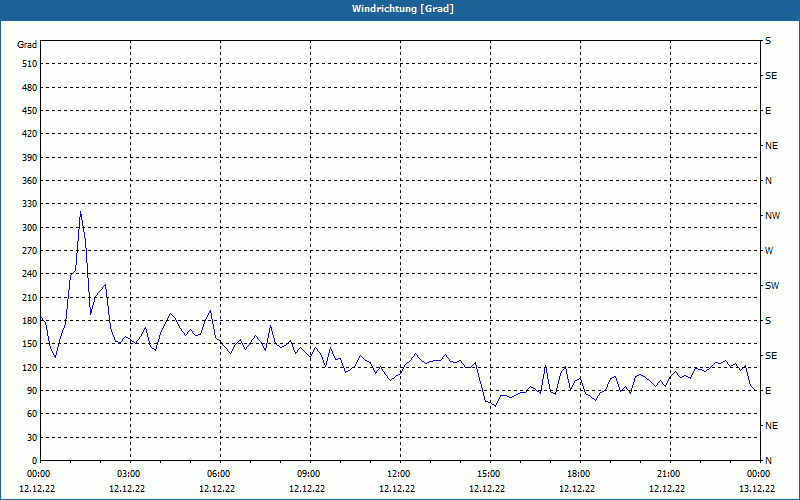Screen dimensions: 800x500
Task: Select the 03:00 time label
Action: (129, 474)
